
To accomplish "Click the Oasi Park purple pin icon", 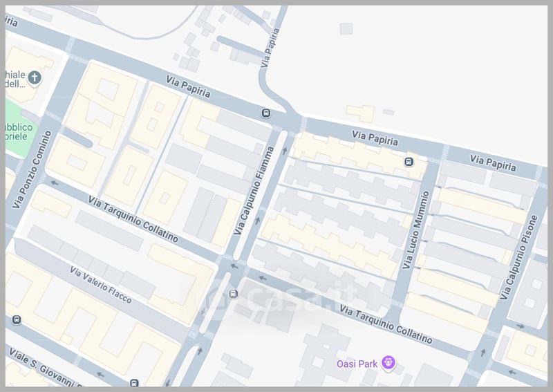I will (388, 362).
